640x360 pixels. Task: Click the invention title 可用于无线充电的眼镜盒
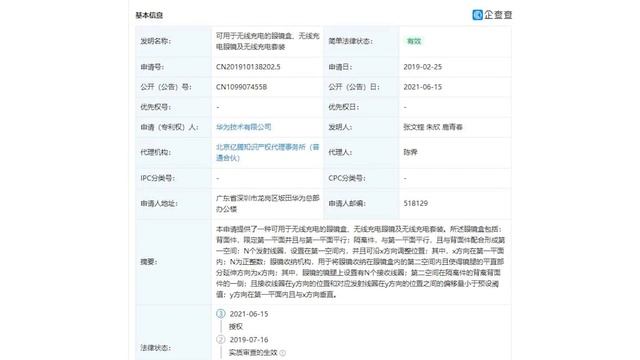tap(267, 41)
